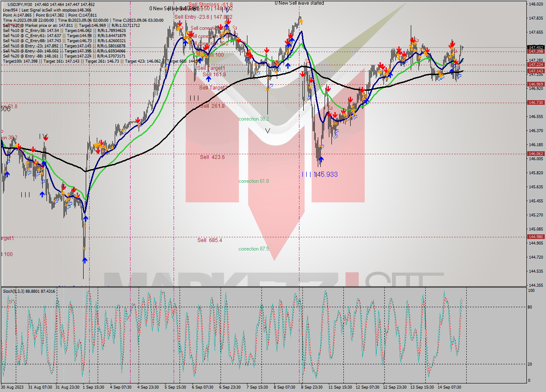Select the 'Sell %10 @ C_Entry88: 147.743' row

(64, 40)
